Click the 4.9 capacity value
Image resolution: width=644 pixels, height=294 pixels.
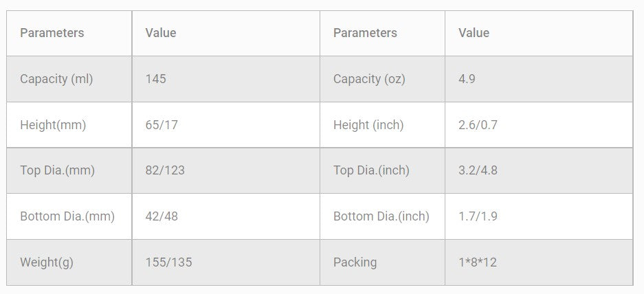(x=467, y=79)
